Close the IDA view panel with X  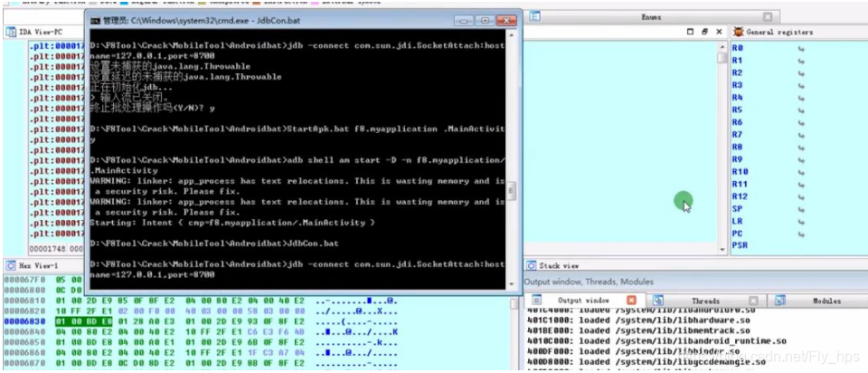click(x=719, y=33)
